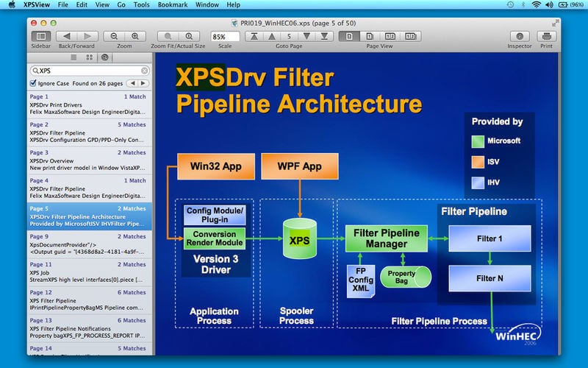Image resolution: width=588 pixels, height=368 pixels.
Task: Toggle the Sidebar panel button
Action: (x=41, y=36)
